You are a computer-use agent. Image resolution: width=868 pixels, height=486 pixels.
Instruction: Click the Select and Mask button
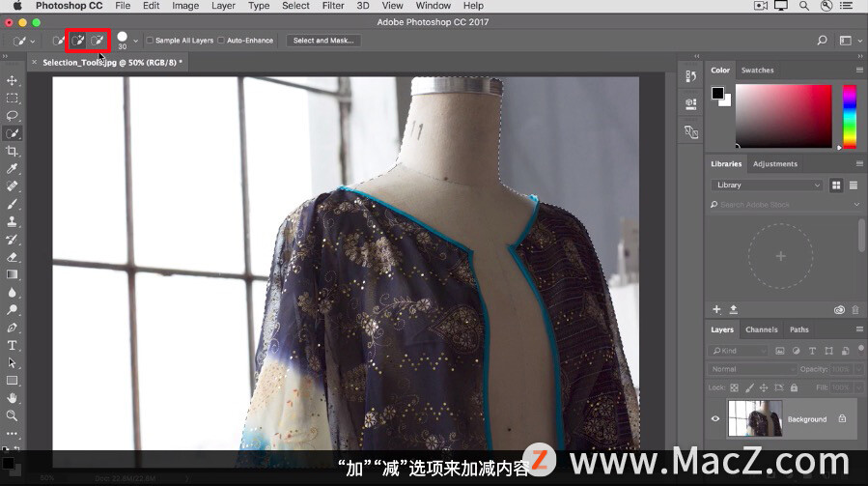click(x=323, y=41)
